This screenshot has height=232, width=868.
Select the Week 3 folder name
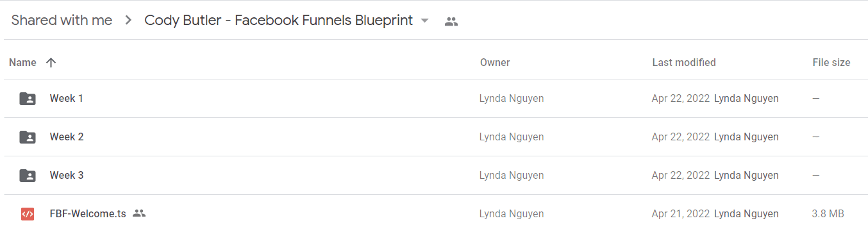click(67, 176)
